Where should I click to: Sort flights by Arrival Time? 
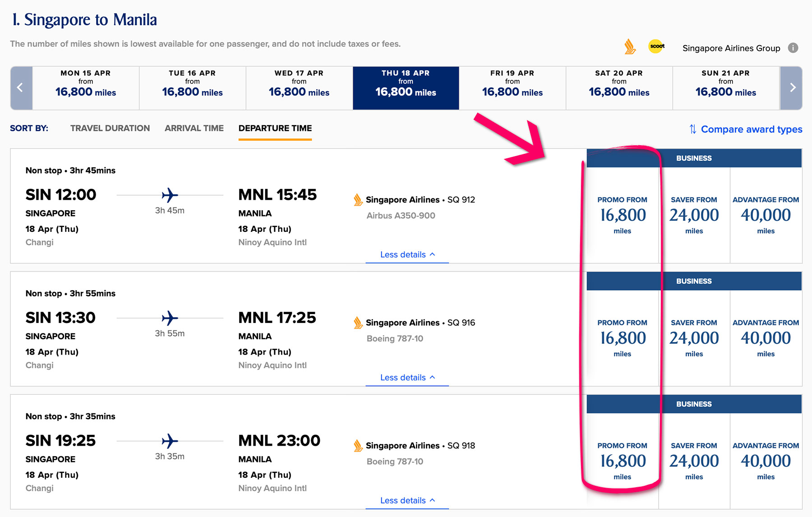(194, 128)
